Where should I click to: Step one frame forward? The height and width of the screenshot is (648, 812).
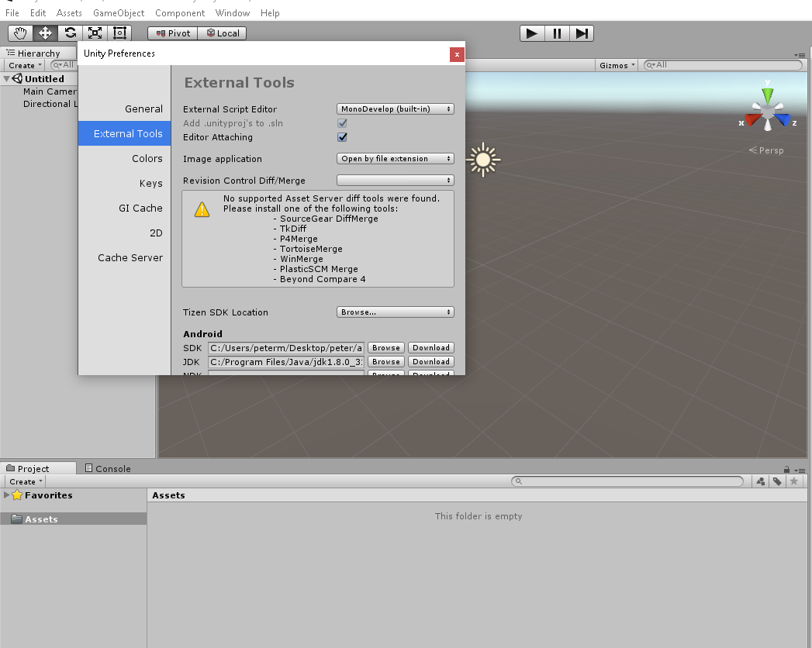582,33
